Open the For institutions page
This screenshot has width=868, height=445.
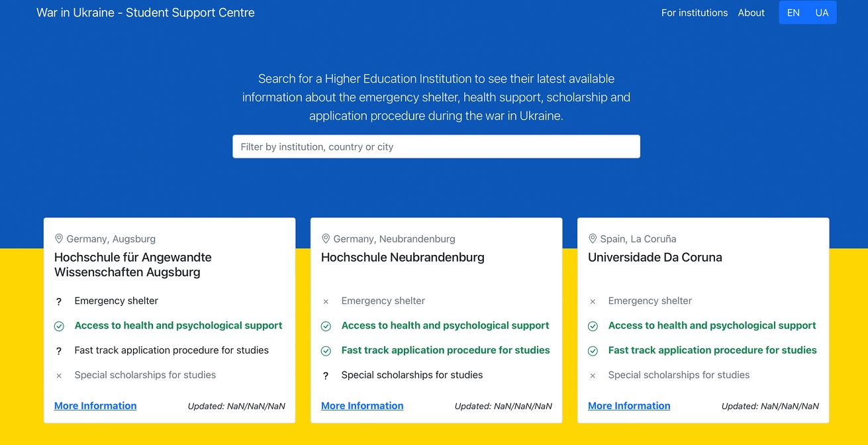695,13
